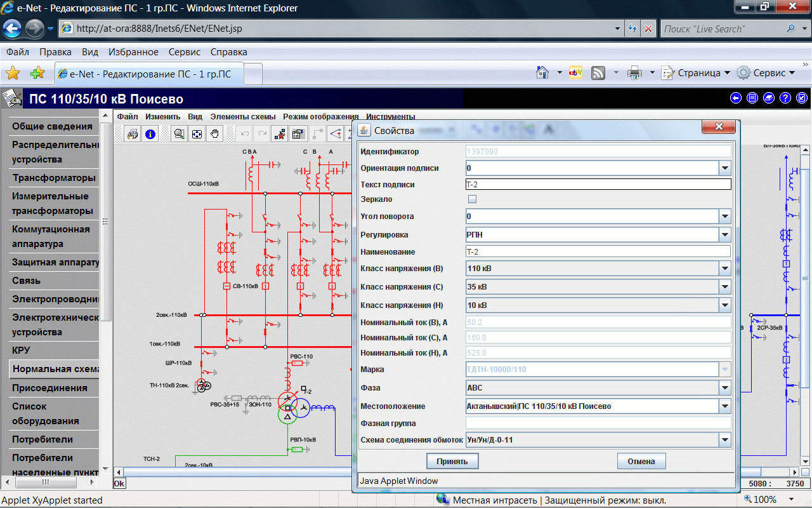Open the Класс напряжения (С) dropdown
812x508 pixels.
725,287
